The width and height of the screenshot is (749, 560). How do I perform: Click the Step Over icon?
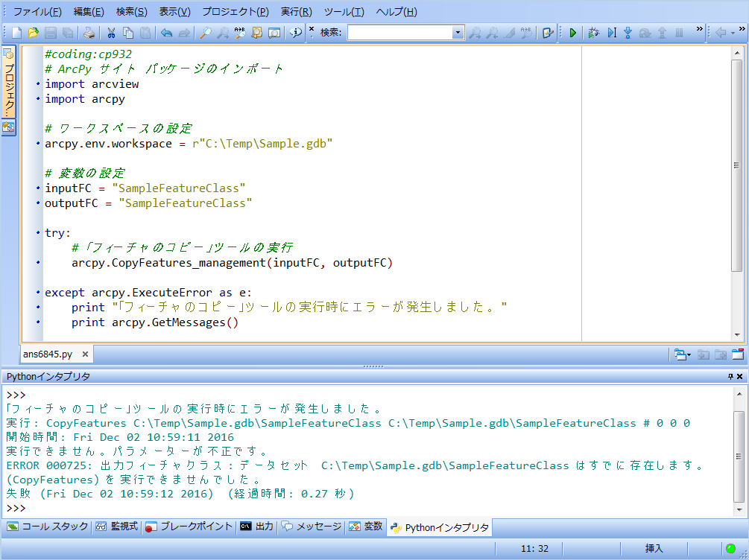pyautogui.click(x=645, y=33)
